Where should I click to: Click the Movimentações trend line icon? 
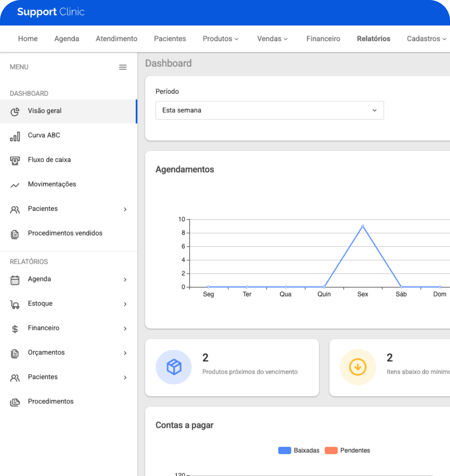pos(15,185)
